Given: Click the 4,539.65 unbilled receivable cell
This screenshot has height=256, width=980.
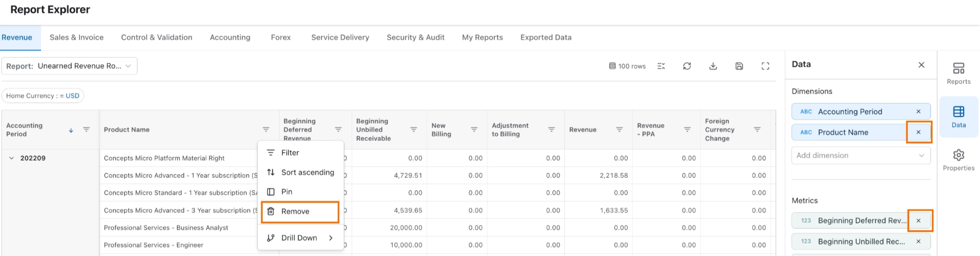Looking at the screenshot, I should 408,211.
